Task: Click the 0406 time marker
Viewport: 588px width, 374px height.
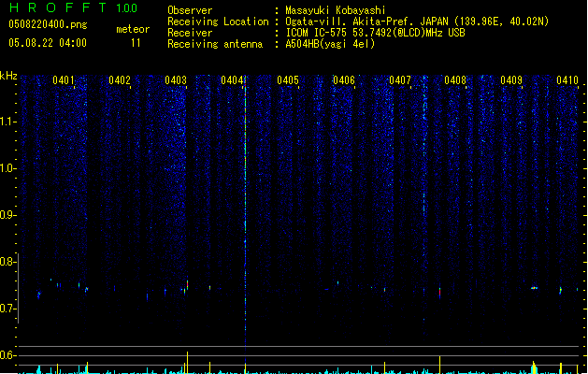Action: (343, 80)
